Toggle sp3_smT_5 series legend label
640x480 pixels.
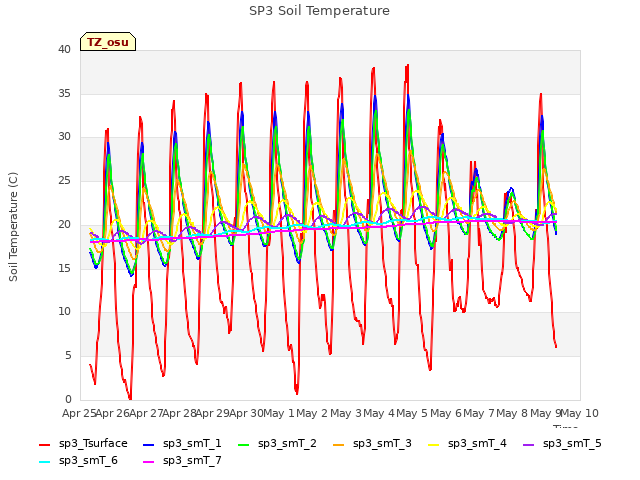click(572, 444)
